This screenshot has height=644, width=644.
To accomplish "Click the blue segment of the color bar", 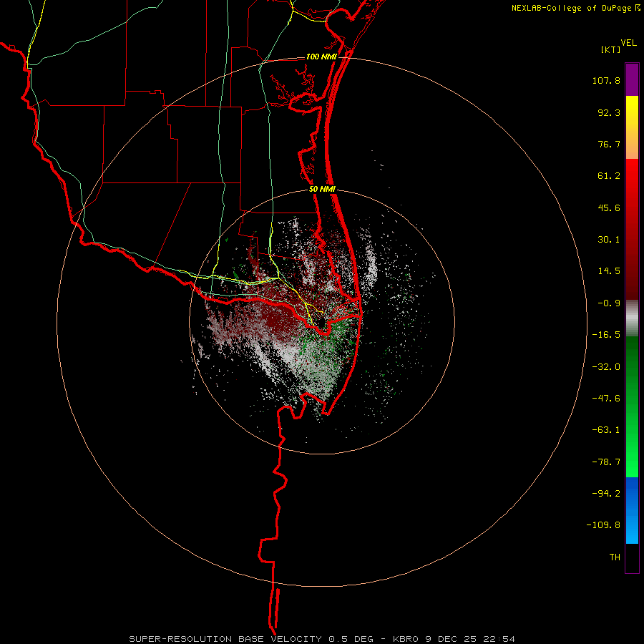I will 632,510.
